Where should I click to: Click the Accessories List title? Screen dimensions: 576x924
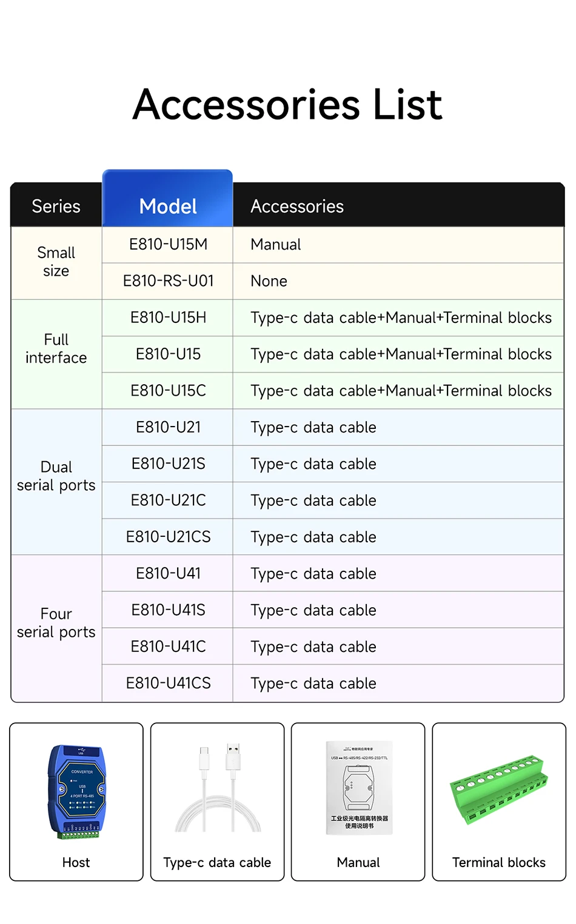point(287,104)
